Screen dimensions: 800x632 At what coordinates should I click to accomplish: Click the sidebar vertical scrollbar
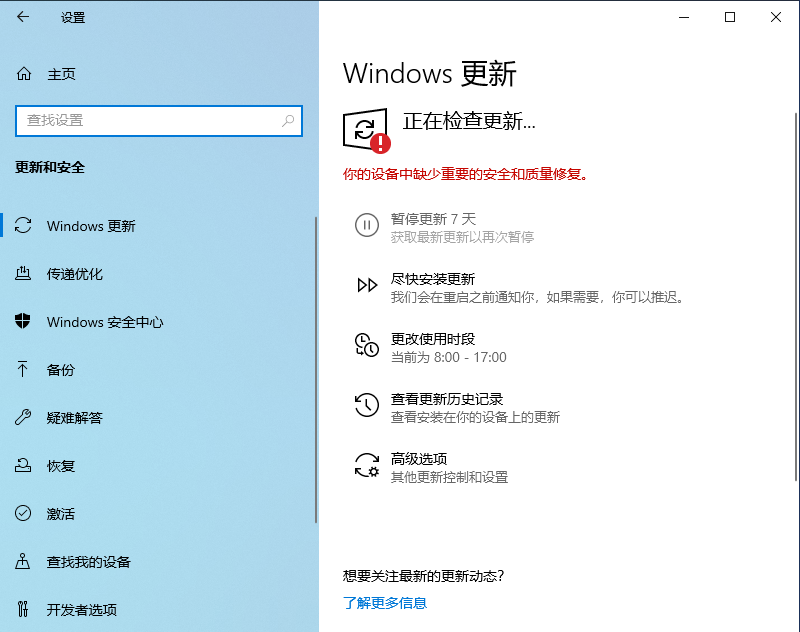(x=316, y=370)
